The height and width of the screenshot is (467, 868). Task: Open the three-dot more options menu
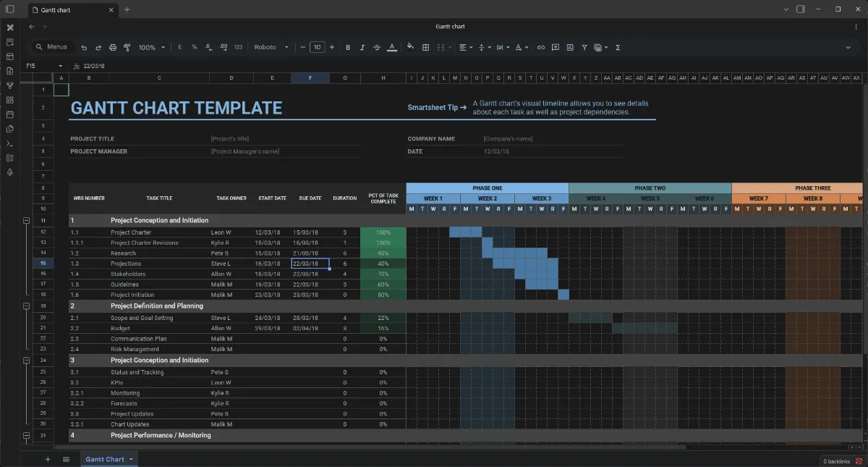(x=856, y=27)
